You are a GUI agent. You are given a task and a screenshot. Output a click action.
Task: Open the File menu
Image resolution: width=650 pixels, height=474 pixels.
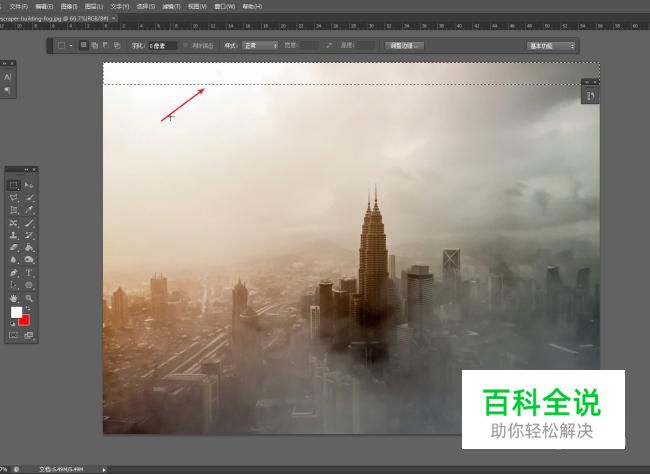(x=18, y=6)
